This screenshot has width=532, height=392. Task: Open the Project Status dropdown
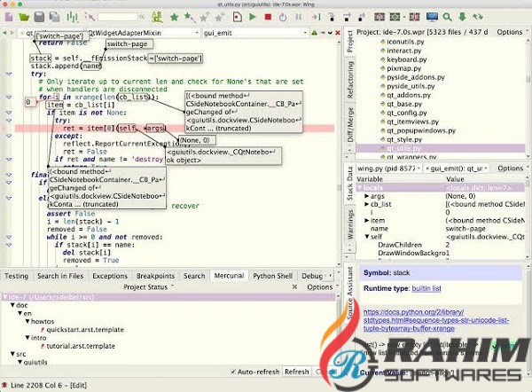[148, 286]
